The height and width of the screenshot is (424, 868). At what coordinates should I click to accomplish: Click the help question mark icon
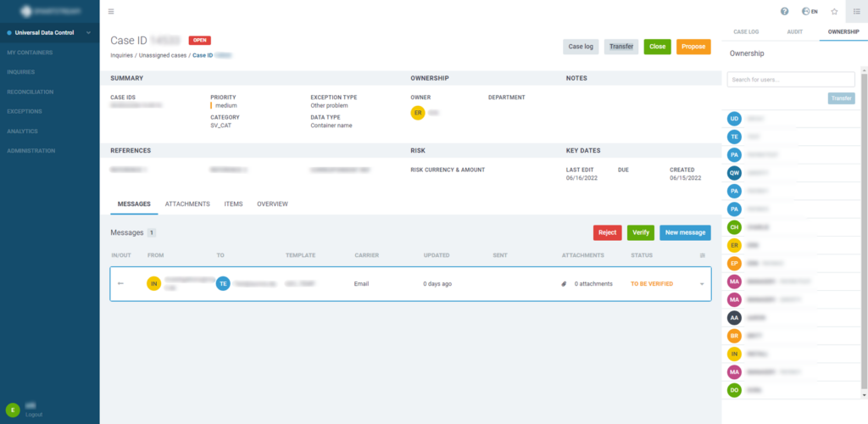784,12
